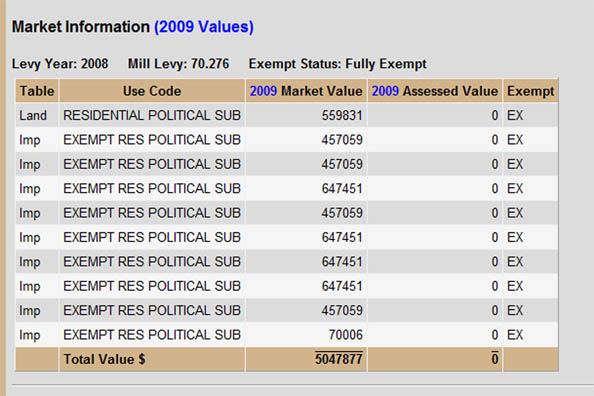Select the Table column header
Screen dimensions: 594x396
(x=37, y=91)
